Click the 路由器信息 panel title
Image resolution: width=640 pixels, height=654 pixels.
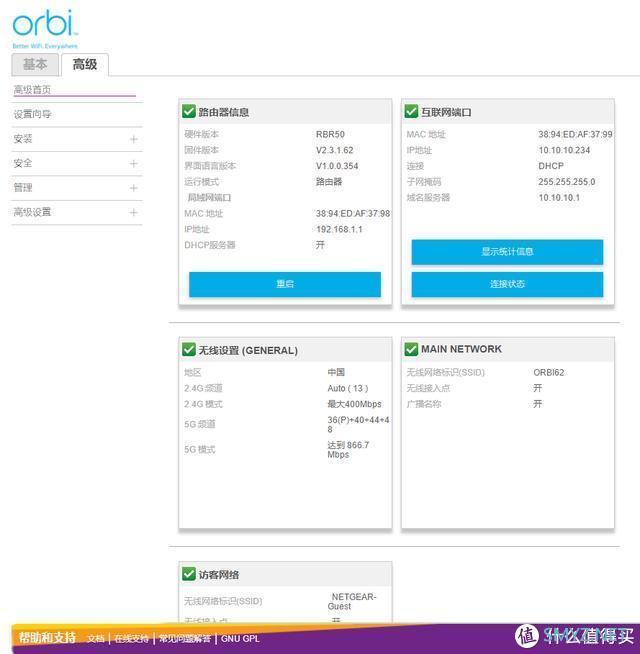[224, 112]
